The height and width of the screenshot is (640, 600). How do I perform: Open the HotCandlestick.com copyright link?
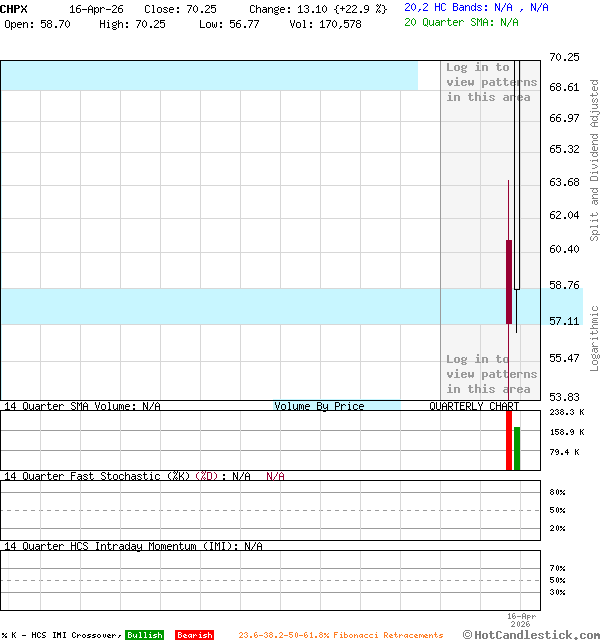tap(531, 634)
